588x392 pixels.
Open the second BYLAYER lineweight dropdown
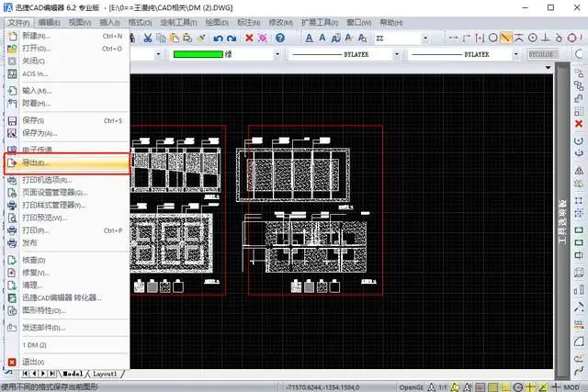[516, 54]
